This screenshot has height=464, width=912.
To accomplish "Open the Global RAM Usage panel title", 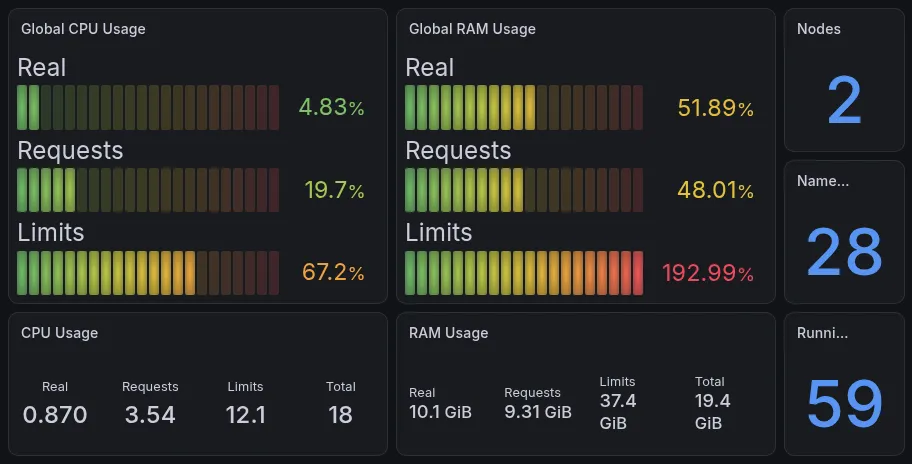I will coord(472,29).
